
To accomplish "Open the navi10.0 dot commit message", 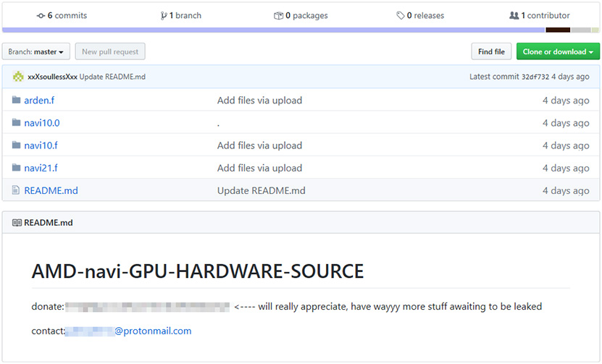I will 218,125.
